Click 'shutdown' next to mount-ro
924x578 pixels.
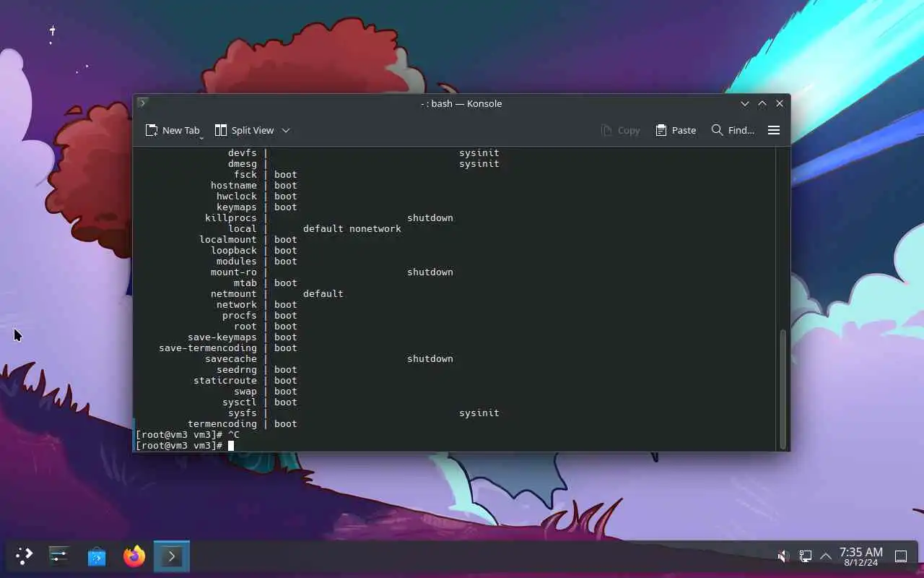430,272
